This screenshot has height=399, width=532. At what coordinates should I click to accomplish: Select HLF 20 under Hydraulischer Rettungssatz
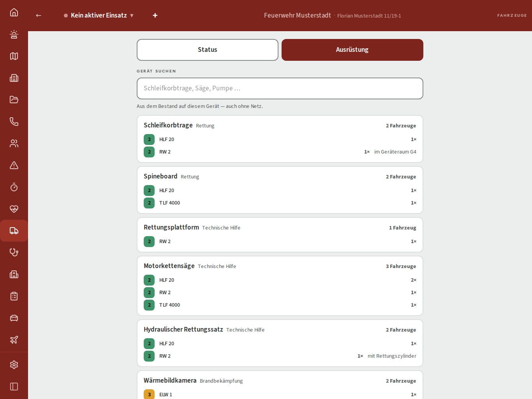[280, 344]
